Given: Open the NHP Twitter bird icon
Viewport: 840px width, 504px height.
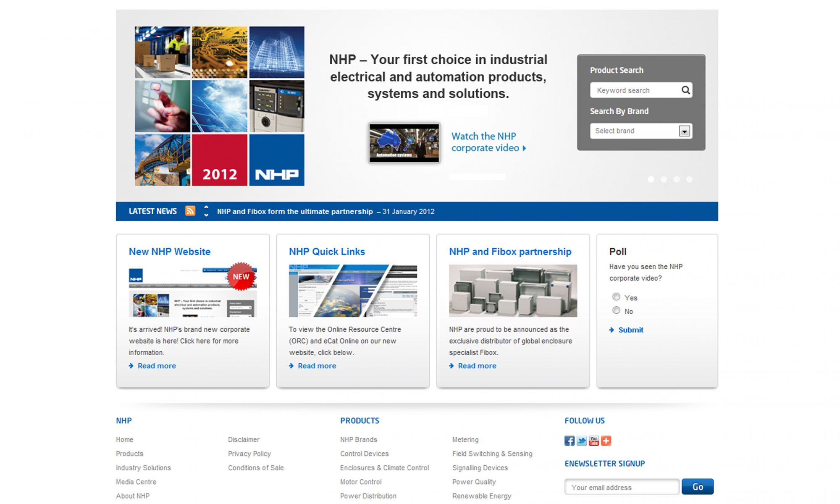Looking at the screenshot, I should pos(582,441).
